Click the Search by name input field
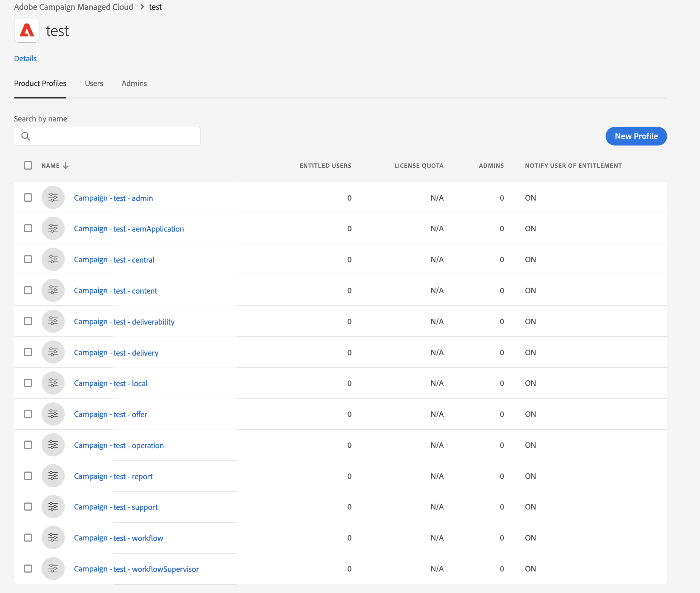The height and width of the screenshot is (593, 700). (x=107, y=135)
